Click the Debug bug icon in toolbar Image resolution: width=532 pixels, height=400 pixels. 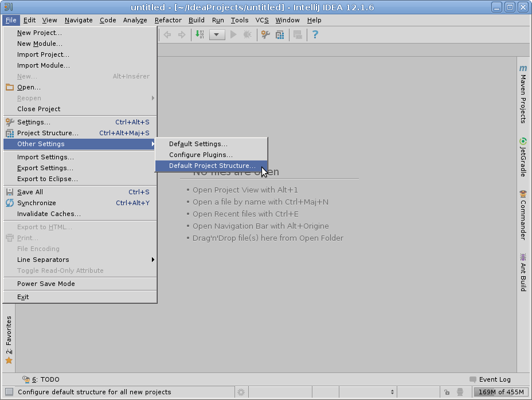[247, 34]
